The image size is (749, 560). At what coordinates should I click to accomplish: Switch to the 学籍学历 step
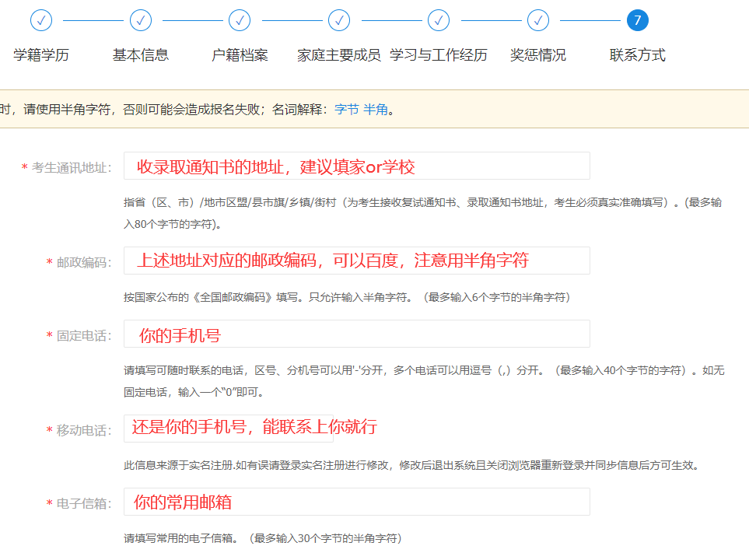[40, 54]
